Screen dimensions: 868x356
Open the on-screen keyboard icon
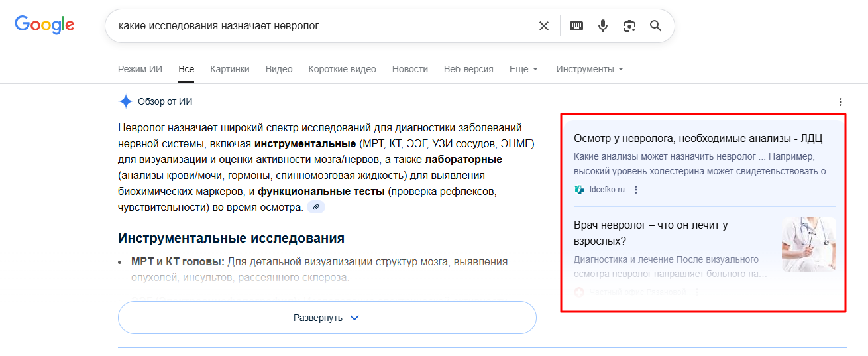tap(576, 26)
